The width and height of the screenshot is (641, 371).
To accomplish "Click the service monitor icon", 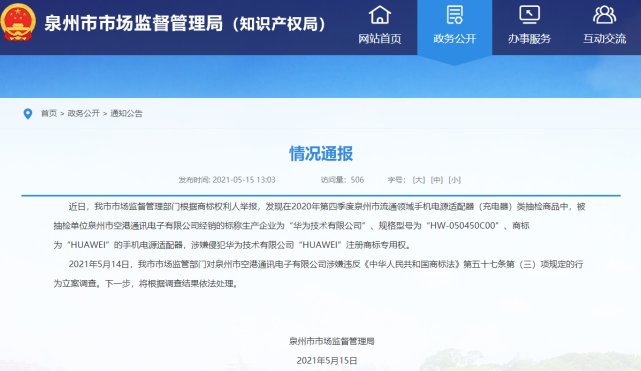I will coord(529,15).
